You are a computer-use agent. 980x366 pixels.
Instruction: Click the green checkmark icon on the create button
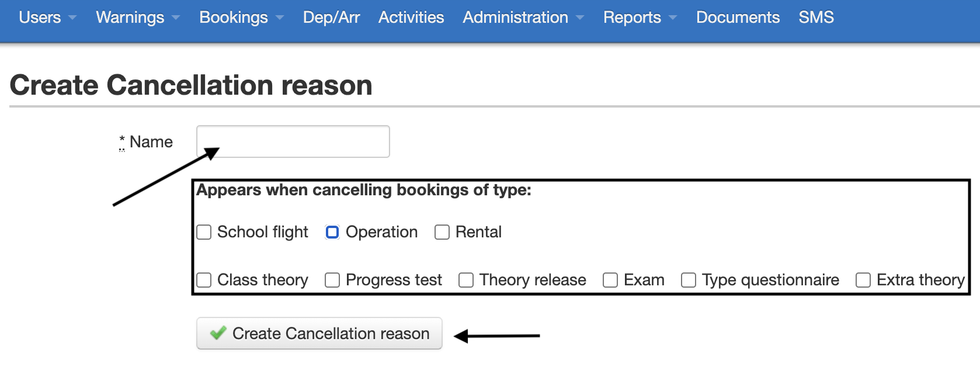[217, 333]
